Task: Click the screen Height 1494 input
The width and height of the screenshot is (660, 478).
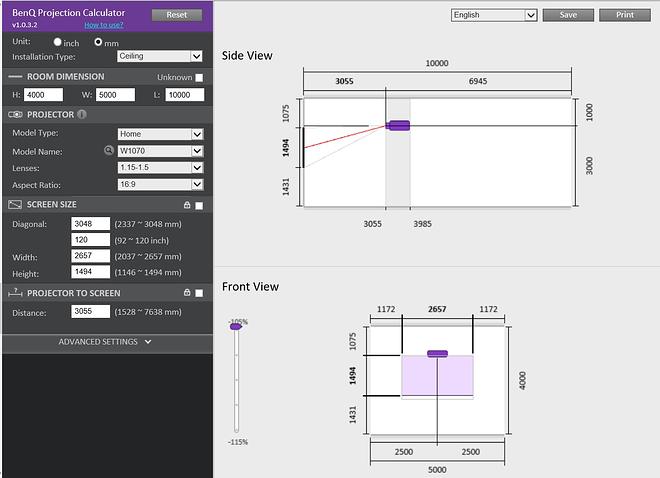Action: coord(90,272)
